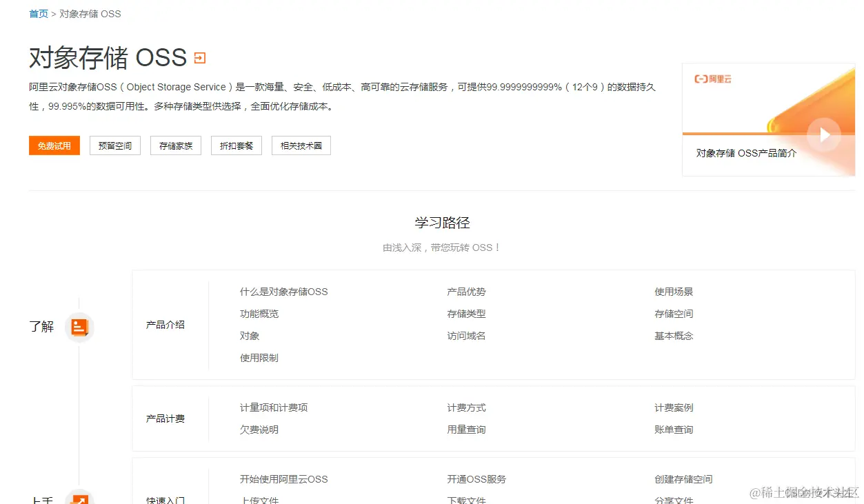Click the 对象存储 OSS page title
The width and height of the screenshot is (864, 504).
point(108,58)
